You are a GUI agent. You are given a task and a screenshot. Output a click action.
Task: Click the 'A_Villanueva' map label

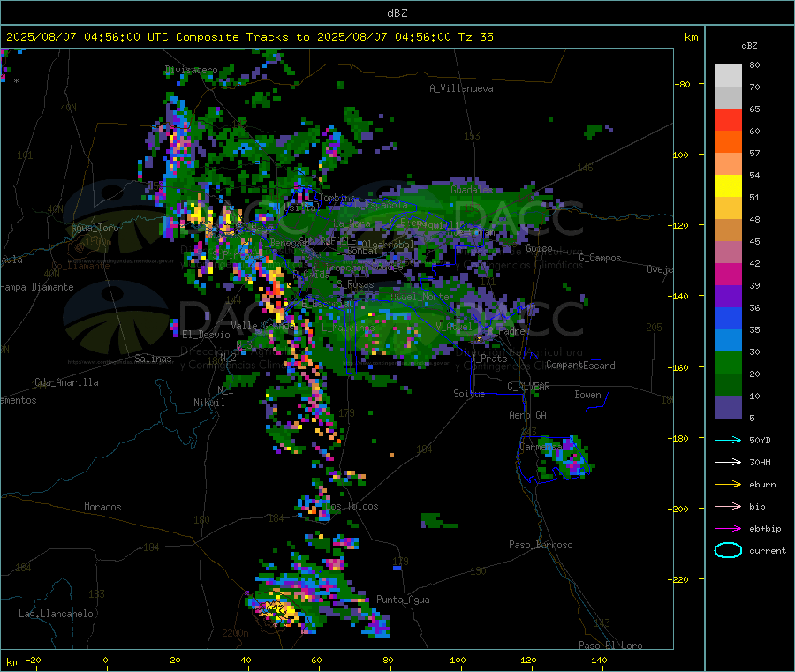(461, 88)
